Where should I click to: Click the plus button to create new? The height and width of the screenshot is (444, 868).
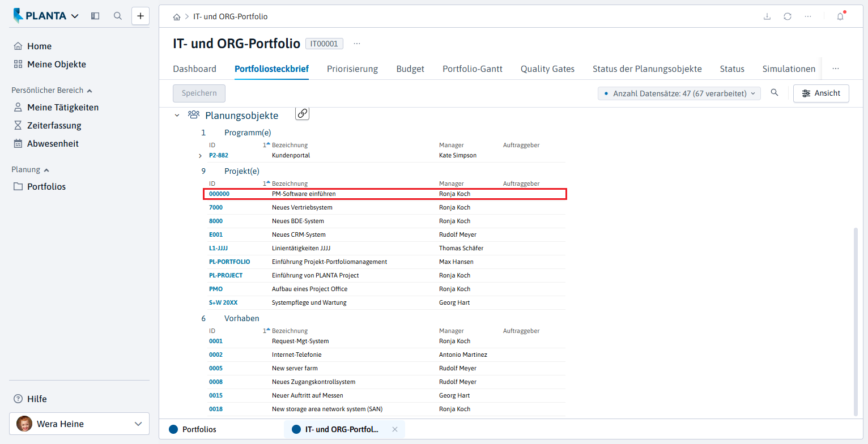[x=141, y=16]
